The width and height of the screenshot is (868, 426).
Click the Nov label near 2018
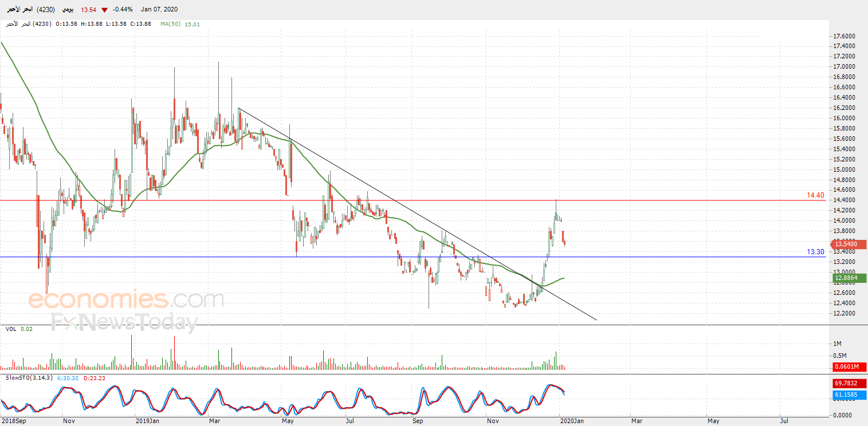(x=68, y=421)
